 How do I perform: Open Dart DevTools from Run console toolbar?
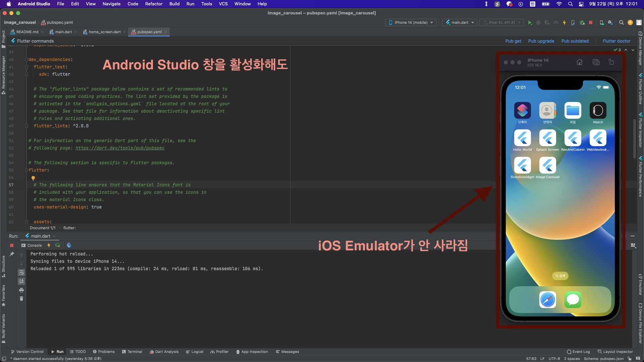(69, 245)
